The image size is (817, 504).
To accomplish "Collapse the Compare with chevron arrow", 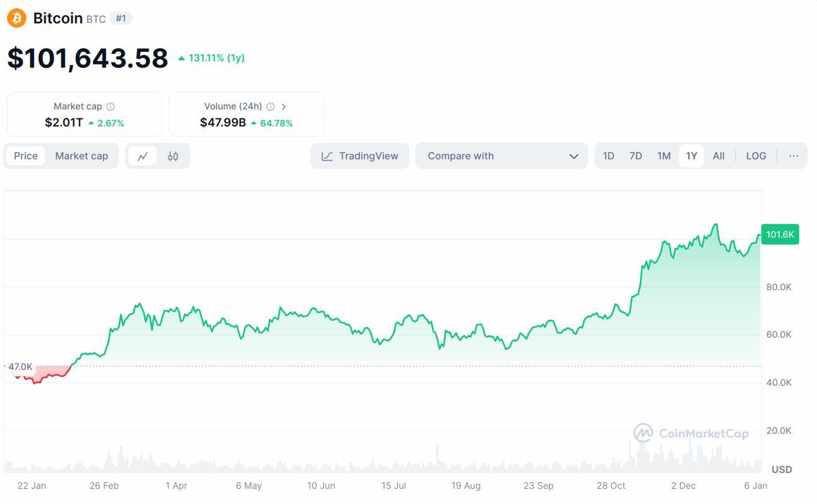I will [573, 156].
